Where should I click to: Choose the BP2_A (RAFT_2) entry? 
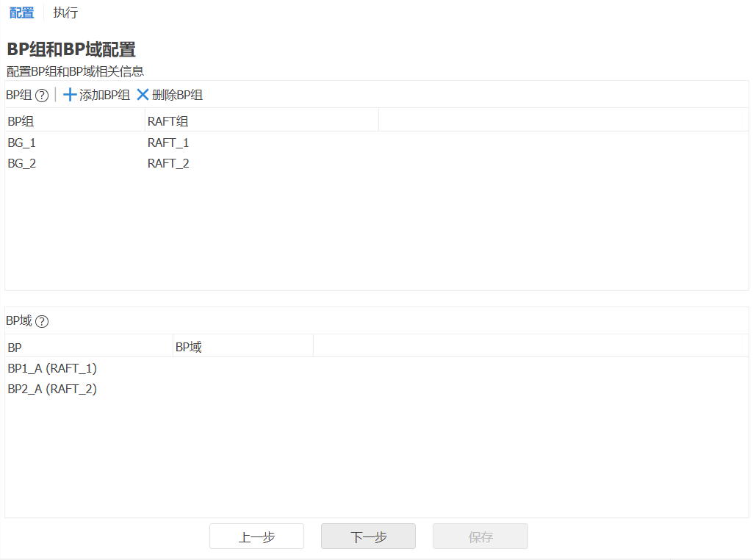pyautogui.click(x=52, y=389)
